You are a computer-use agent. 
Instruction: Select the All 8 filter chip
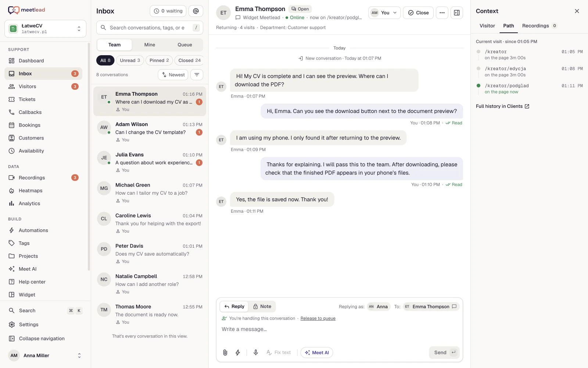click(105, 60)
